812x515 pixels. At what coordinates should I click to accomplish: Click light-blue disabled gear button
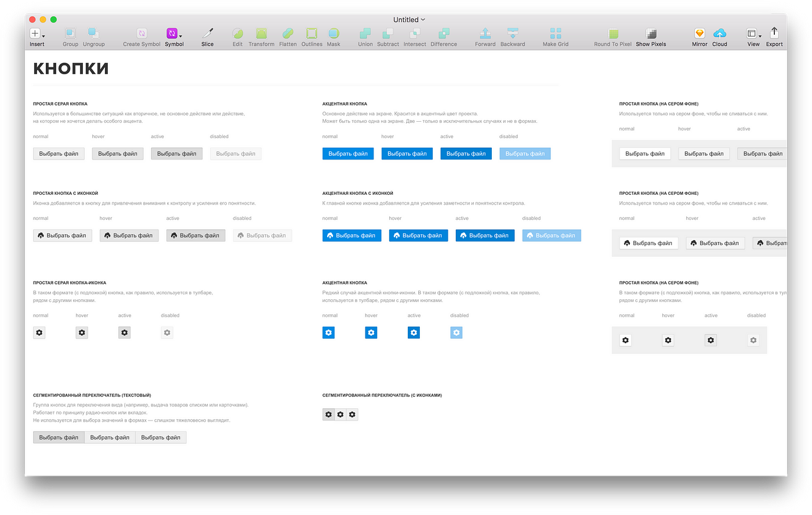click(456, 333)
